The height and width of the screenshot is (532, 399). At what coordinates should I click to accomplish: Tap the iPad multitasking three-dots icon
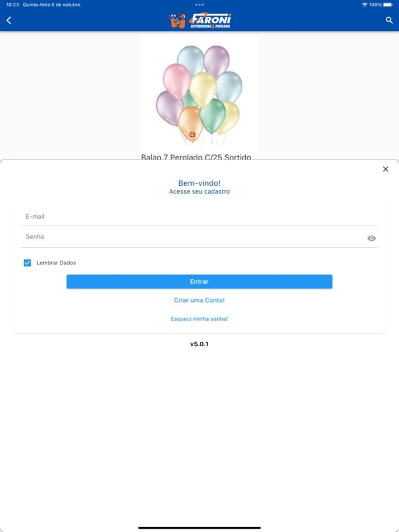pos(199,5)
